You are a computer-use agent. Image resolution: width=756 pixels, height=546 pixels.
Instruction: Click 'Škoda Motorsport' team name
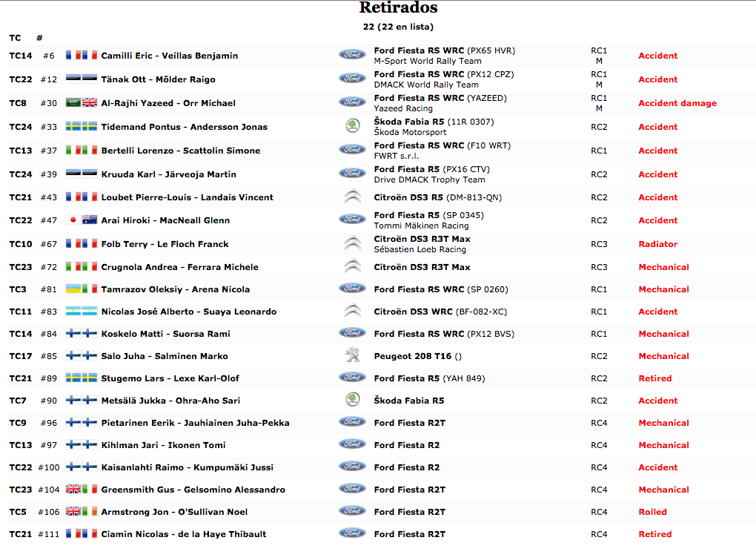(411, 132)
